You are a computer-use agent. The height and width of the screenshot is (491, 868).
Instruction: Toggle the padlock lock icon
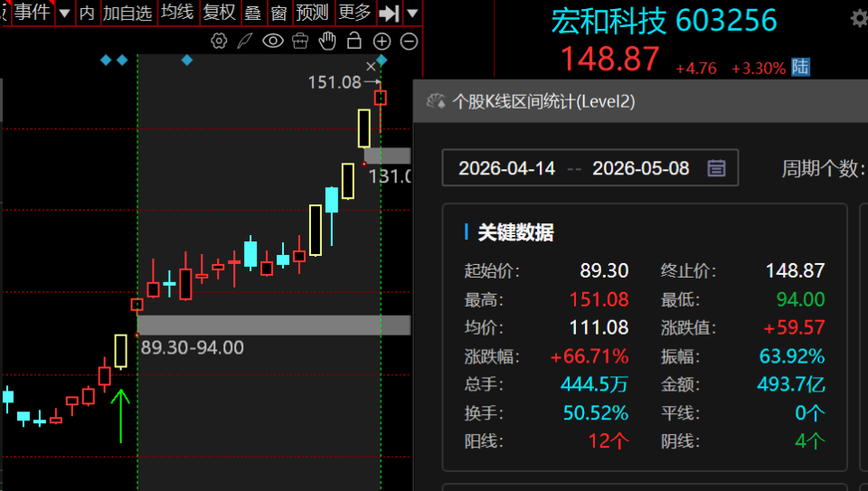tap(354, 41)
